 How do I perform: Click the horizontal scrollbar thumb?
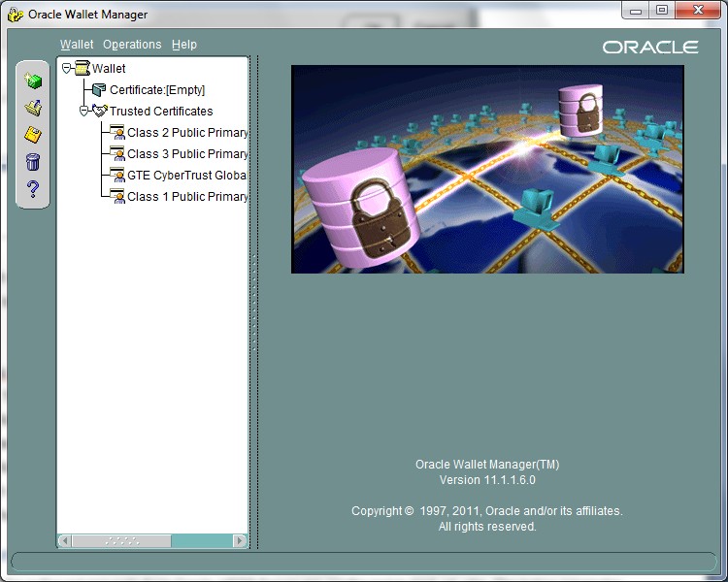pos(121,540)
